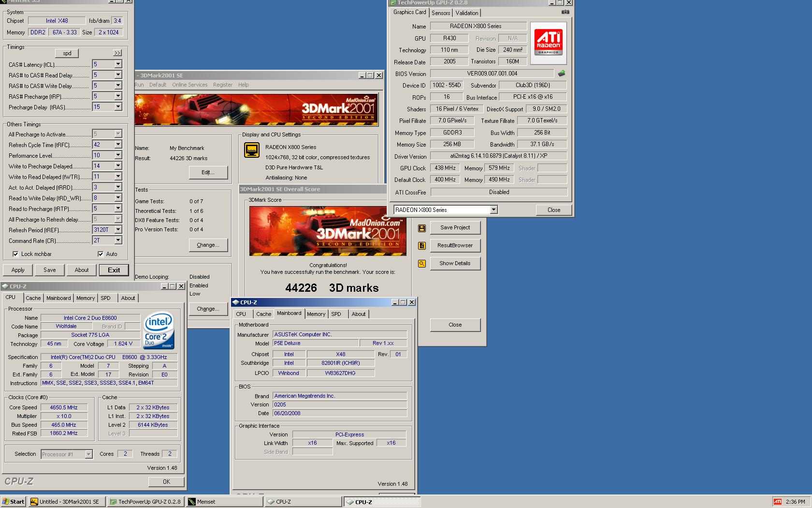Click Apply in Memset
This screenshot has width=812, height=508.
click(x=18, y=270)
